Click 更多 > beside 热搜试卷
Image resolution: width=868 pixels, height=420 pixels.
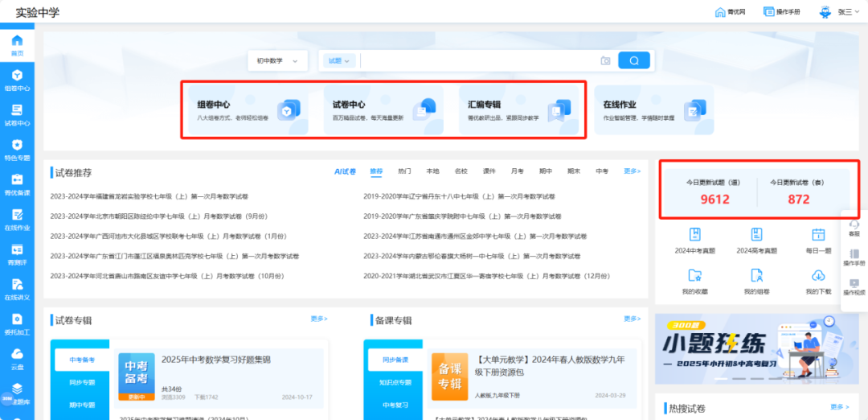tap(840, 407)
